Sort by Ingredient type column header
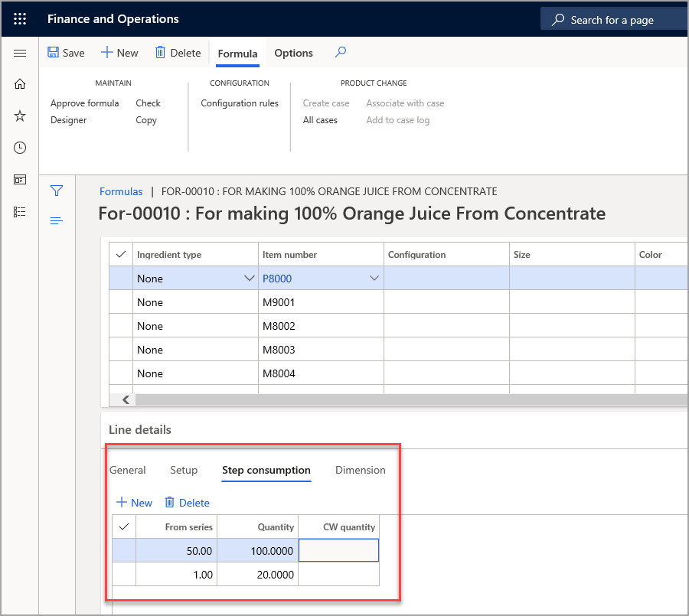689x616 pixels. click(195, 254)
